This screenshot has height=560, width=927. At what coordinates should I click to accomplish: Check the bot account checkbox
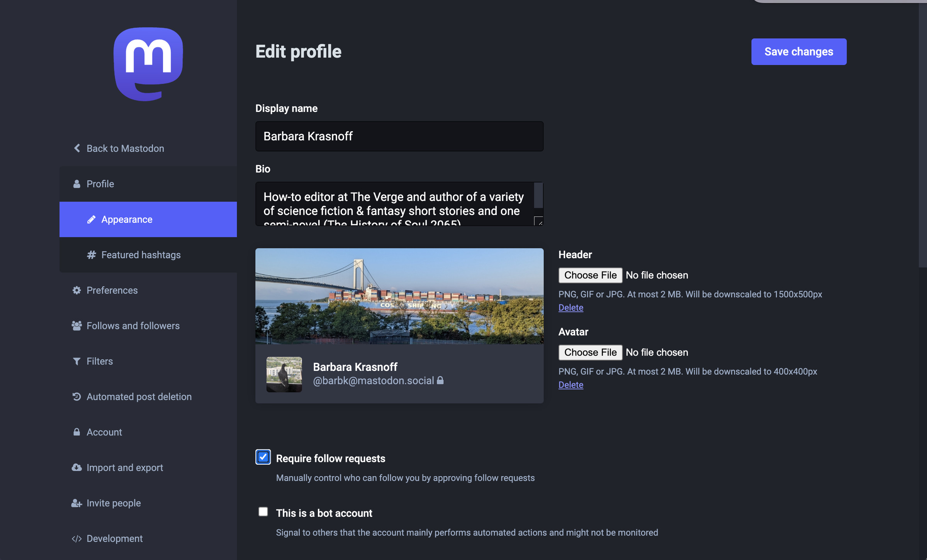pyautogui.click(x=263, y=512)
